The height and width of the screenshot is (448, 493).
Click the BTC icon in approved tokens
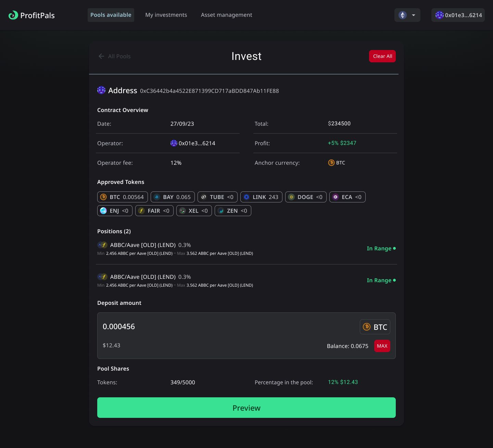(x=103, y=197)
